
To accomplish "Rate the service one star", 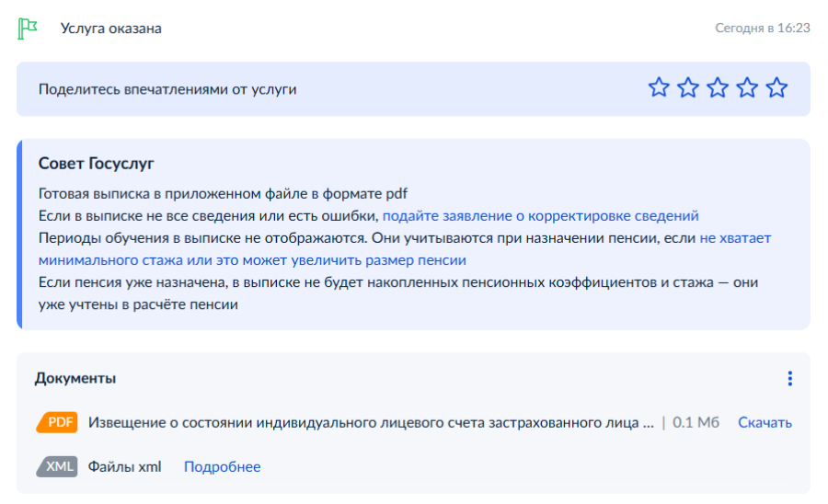I will [659, 88].
